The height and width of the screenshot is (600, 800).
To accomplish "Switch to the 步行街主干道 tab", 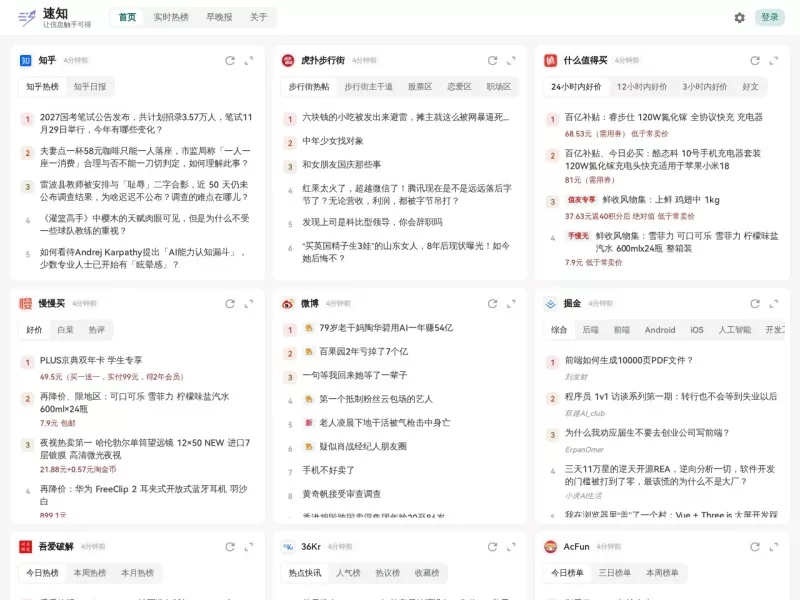I will (368, 87).
